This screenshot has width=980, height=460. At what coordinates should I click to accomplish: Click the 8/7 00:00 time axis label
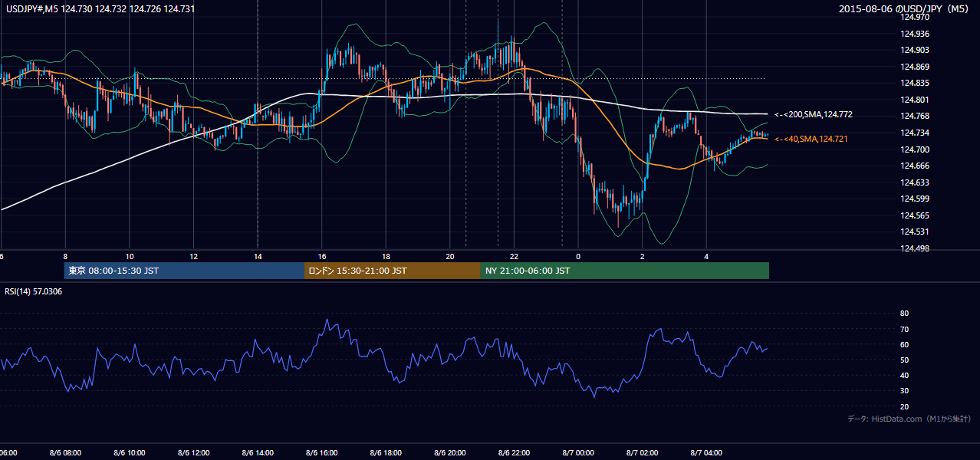click(x=578, y=453)
